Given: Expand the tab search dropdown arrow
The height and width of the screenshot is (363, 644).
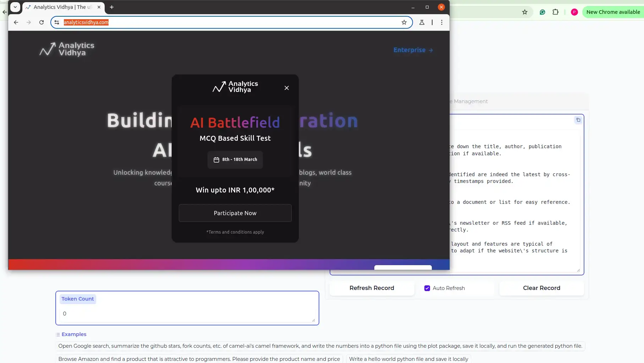Looking at the screenshot, I should pos(15,7).
